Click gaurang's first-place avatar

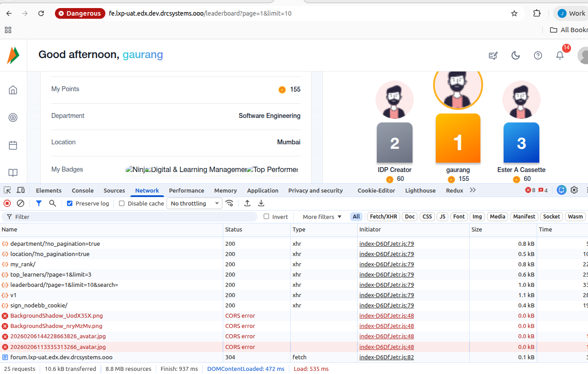pyautogui.click(x=458, y=90)
